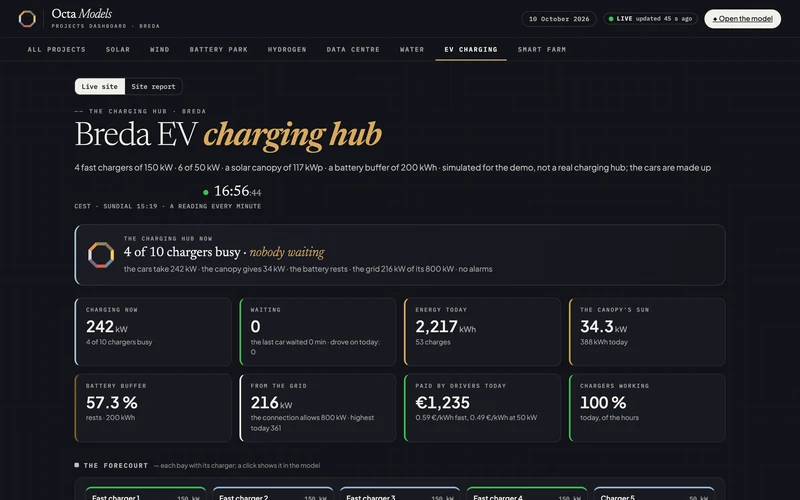Viewport: 800px width, 500px height.
Task: Click the Octa Models title
Action: pos(82,14)
